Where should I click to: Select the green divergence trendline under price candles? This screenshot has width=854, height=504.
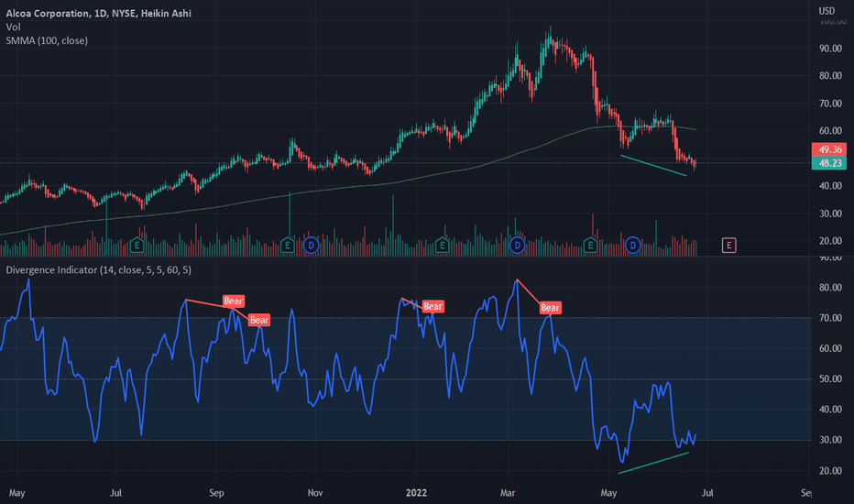coord(653,166)
